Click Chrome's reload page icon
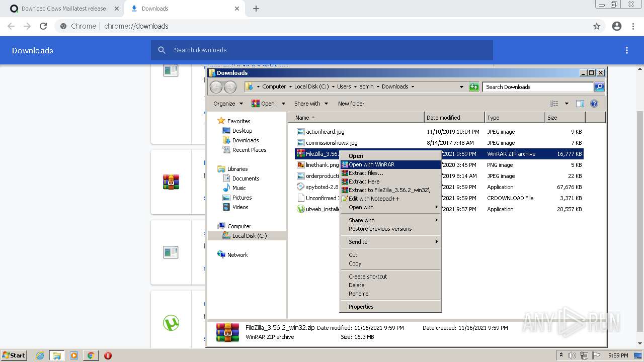 pyautogui.click(x=43, y=26)
